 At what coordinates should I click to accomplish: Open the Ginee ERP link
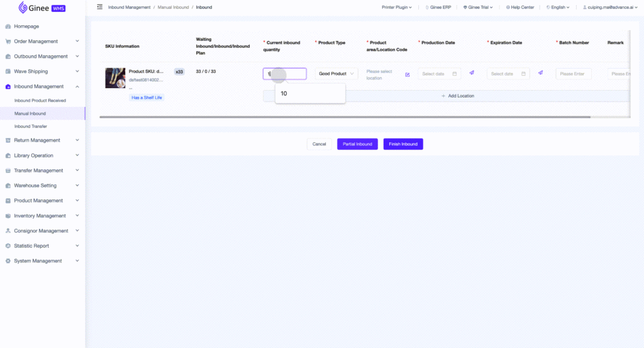(x=438, y=8)
